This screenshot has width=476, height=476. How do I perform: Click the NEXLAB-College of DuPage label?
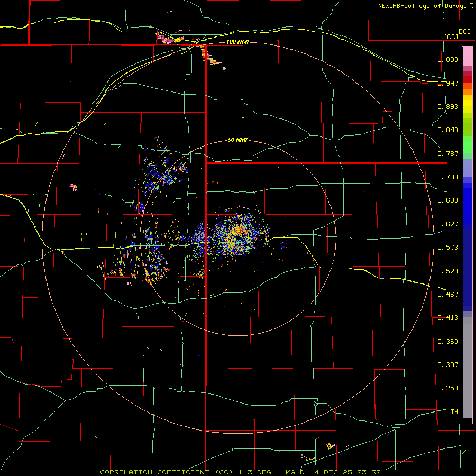tap(423, 6)
